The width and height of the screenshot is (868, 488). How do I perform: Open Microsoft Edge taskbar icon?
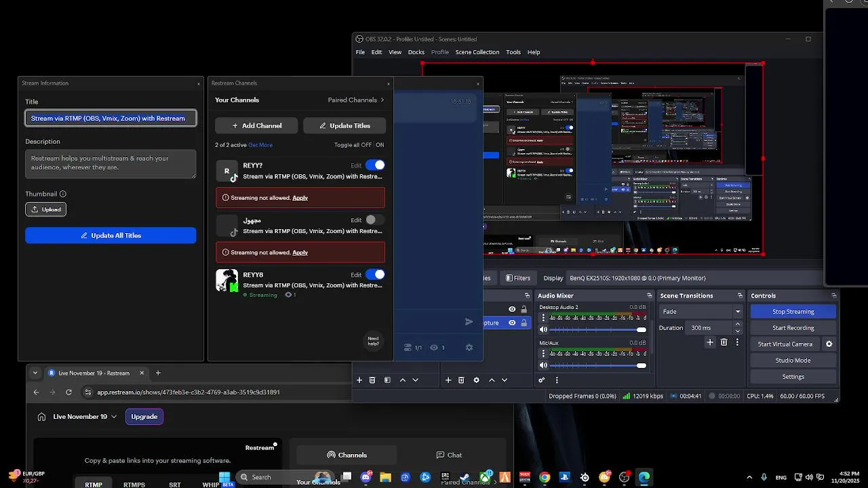pyautogui.click(x=644, y=477)
